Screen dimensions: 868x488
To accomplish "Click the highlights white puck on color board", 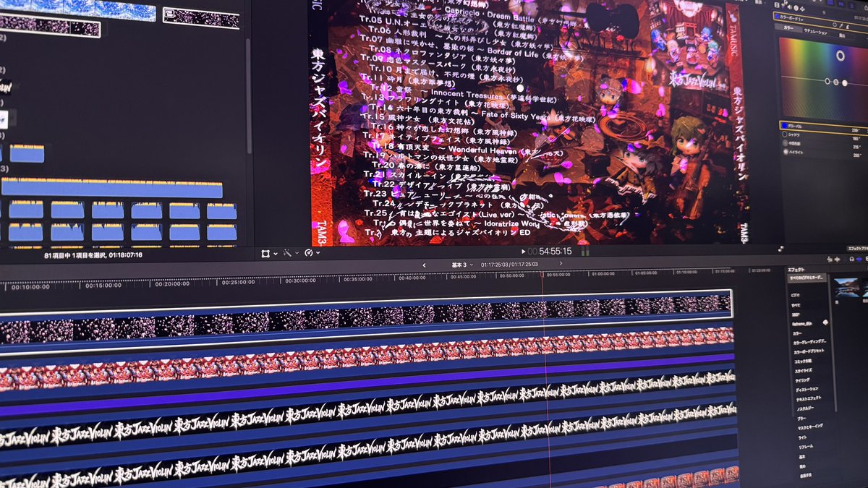I will (845, 83).
